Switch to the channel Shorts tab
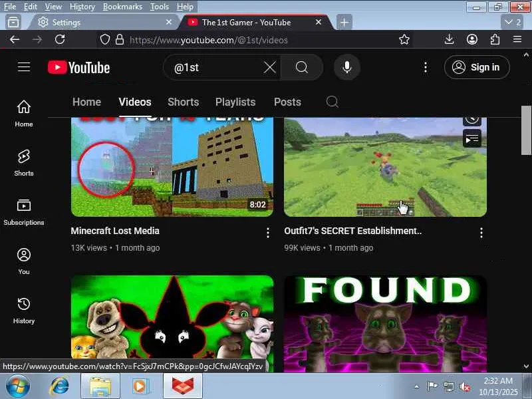Image resolution: width=532 pixels, height=399 pixels. point(184,102)
